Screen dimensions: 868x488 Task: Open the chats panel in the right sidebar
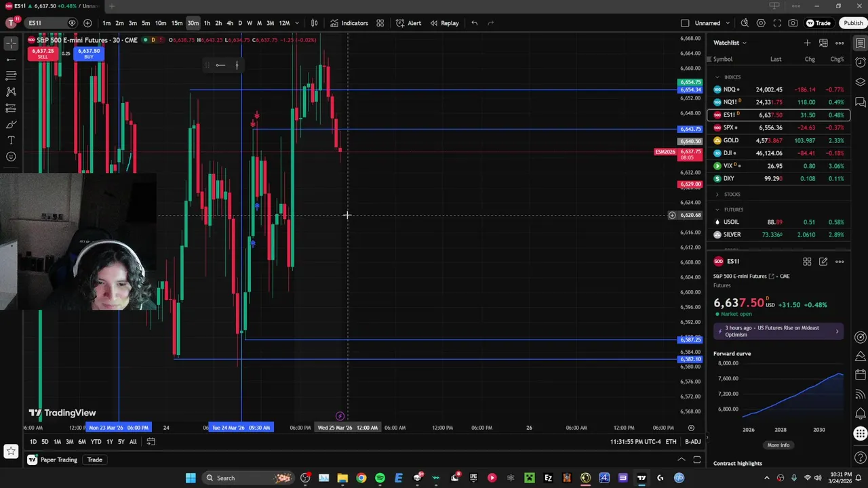point(860,102)
